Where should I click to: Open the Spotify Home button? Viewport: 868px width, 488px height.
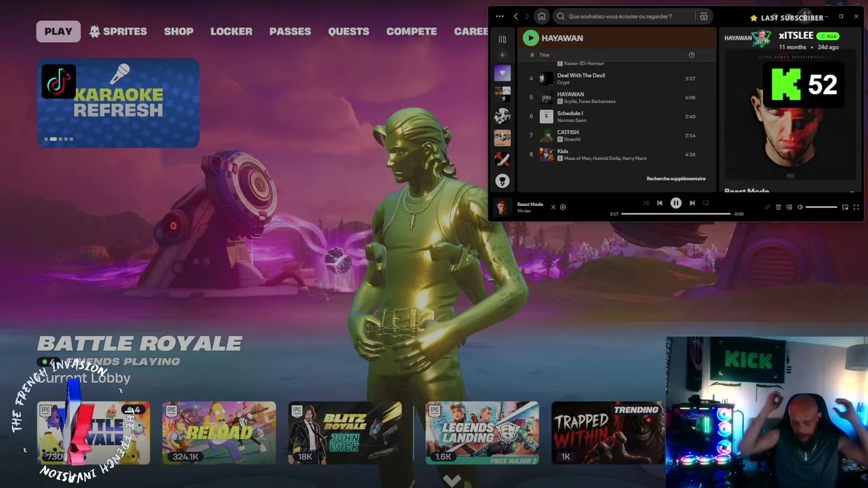pos(541,16)
